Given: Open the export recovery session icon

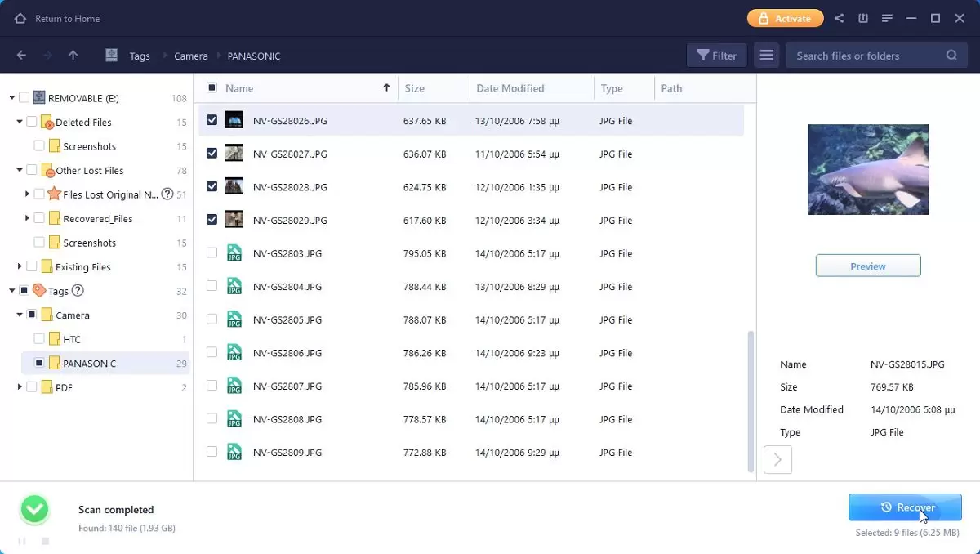Looking at the screenshot, I should point(863,18).
